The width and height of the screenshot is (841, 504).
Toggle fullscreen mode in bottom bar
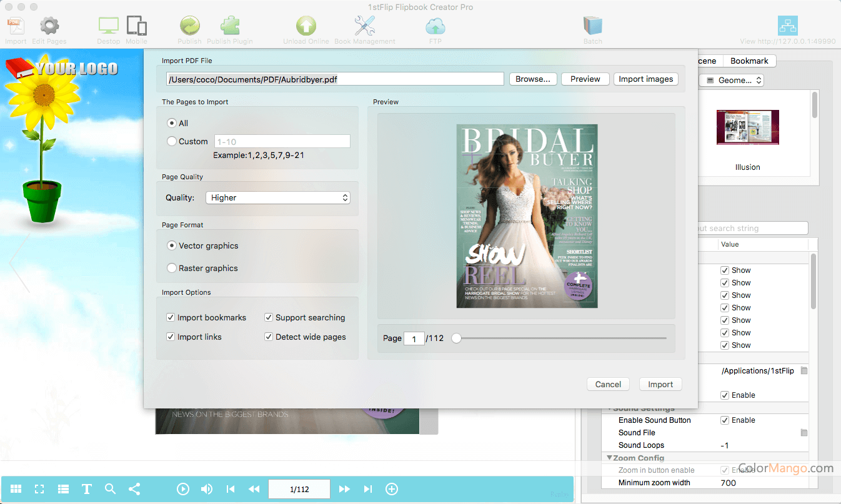(39, 489)
